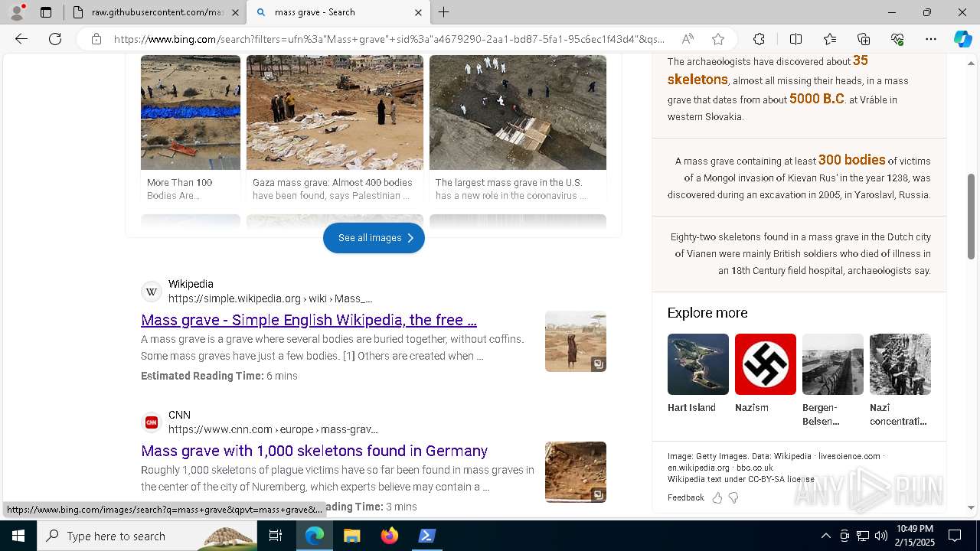The width and height of the screenshot is (980, 551).
Task: Click the livescience.com source link
Action: pos(849,456)
